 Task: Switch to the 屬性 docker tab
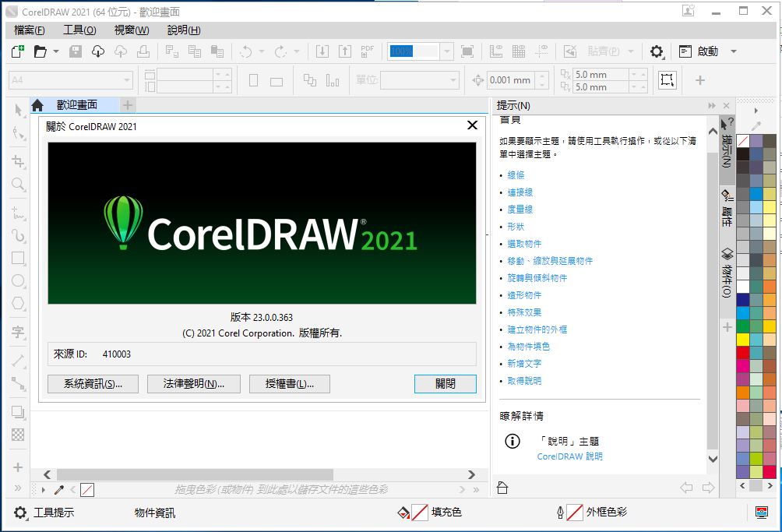(727, 207)
